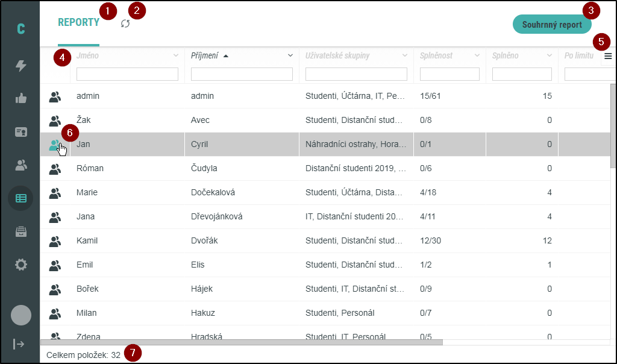Click the refresh icon next to REPORTY

click(125, 24)
